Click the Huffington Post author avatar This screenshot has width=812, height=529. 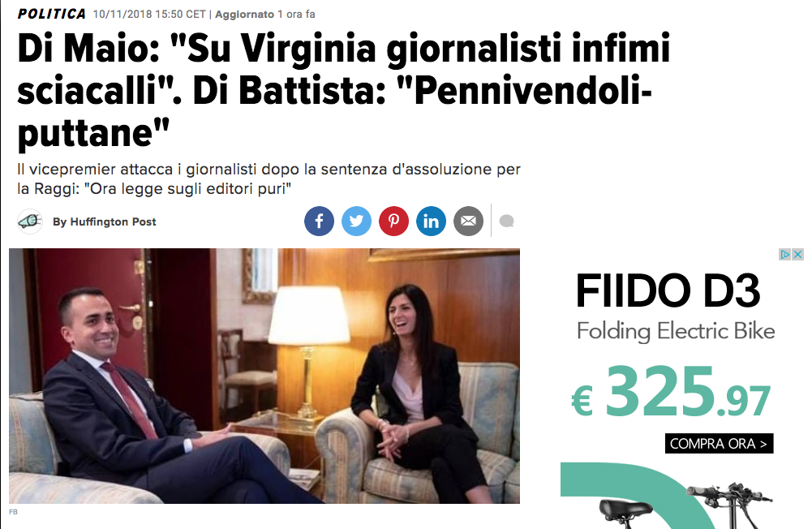30,221
